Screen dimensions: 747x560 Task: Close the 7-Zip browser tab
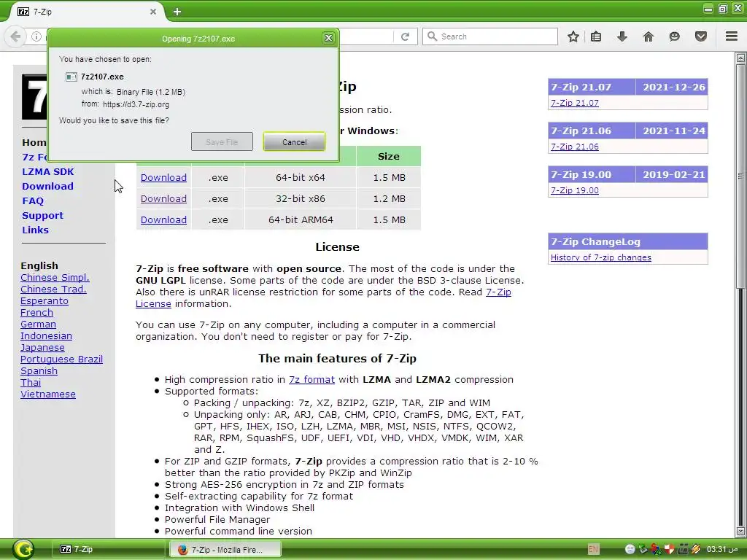153,12
